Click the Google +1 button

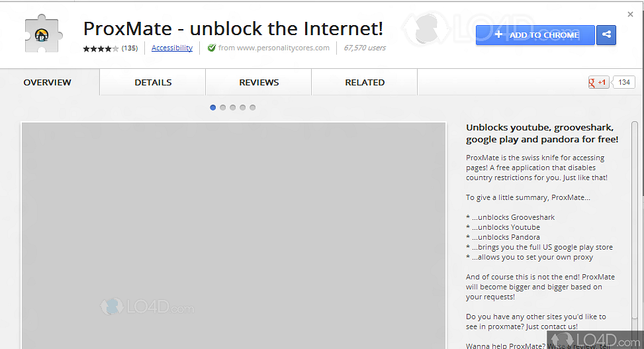pyautogui.click(x=598, y=82)
